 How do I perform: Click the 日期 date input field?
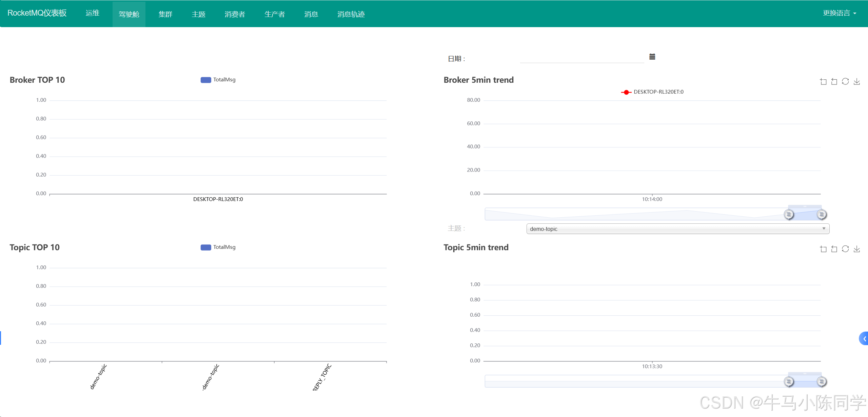(x=581, y=58)
